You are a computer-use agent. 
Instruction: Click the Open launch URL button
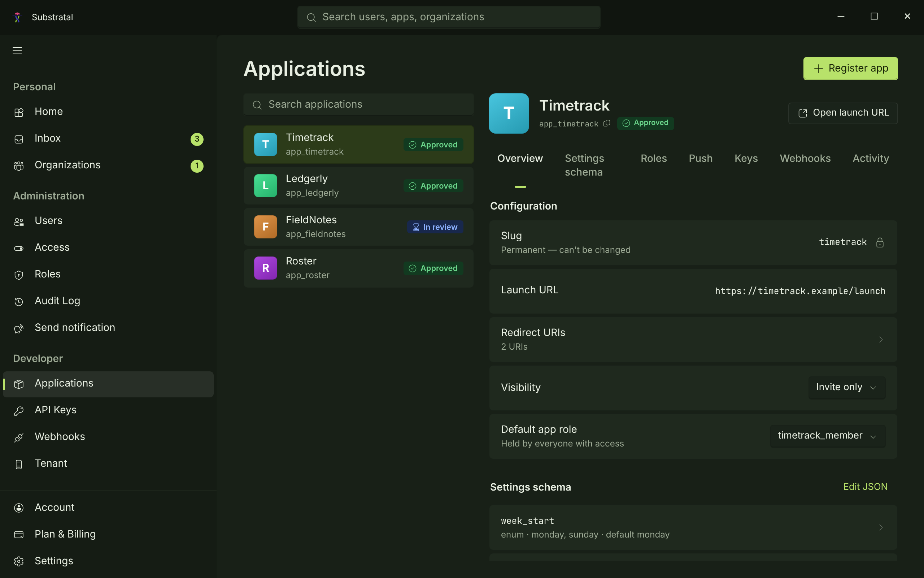click(x=843, y=113)
